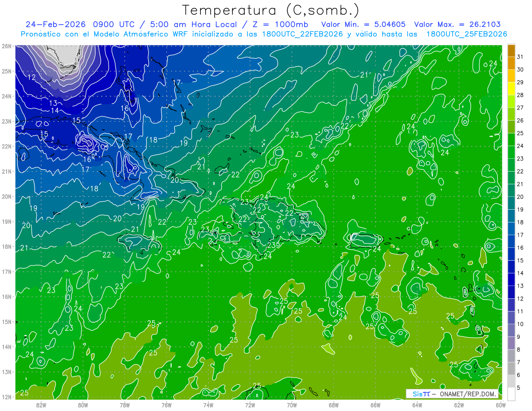Screen dimensions: 532x411
Task: Click the '62W' longitude axis label
Action: 459,405
